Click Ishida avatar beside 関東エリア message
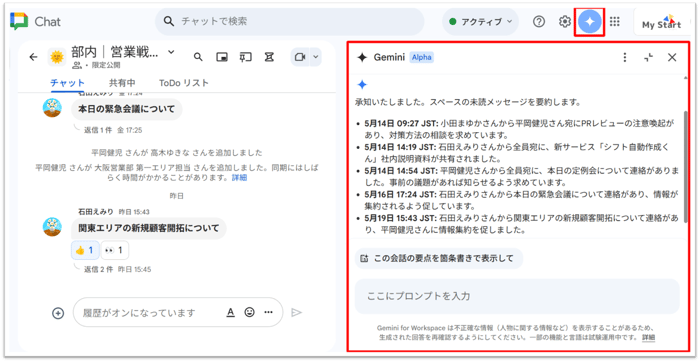The width and height of the screenshot is (700, 362). (52, 227)
